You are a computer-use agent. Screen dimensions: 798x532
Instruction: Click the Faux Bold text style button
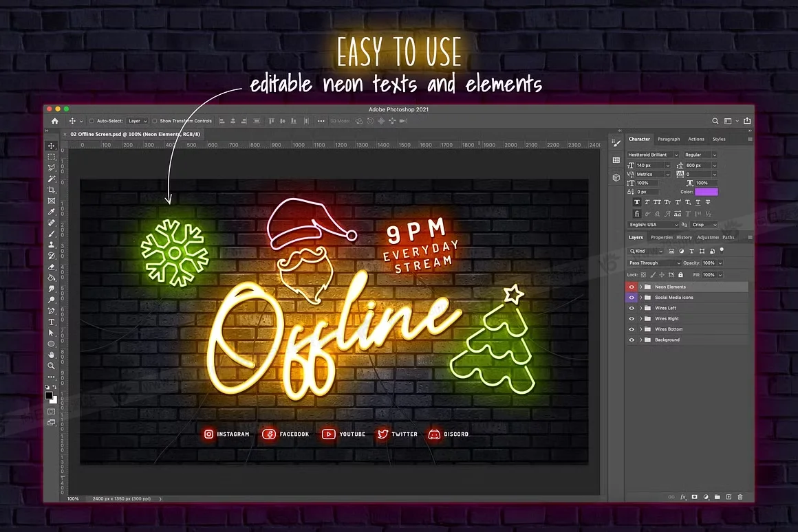coord(637,203)
